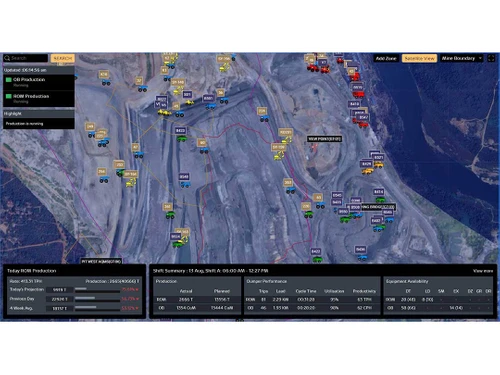Image resolution: width=500 pixels, height=375 pixels.
Task: Click the Equipment Availability section header
Action: 407,281
